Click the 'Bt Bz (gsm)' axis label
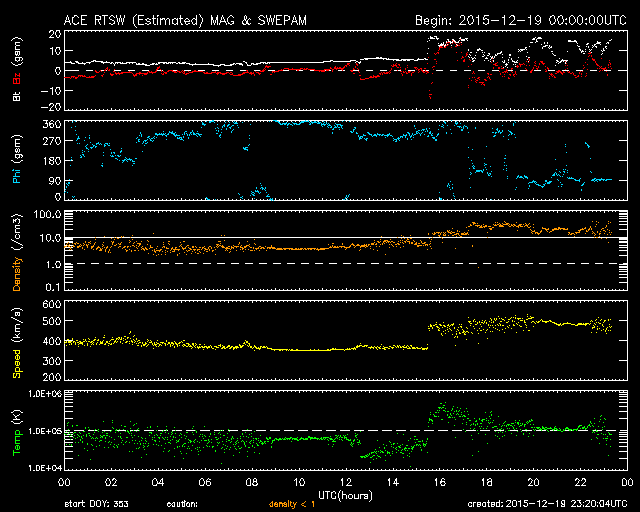Screen dimensions: 640x512 pyautogui.click(x=17, y=69)
